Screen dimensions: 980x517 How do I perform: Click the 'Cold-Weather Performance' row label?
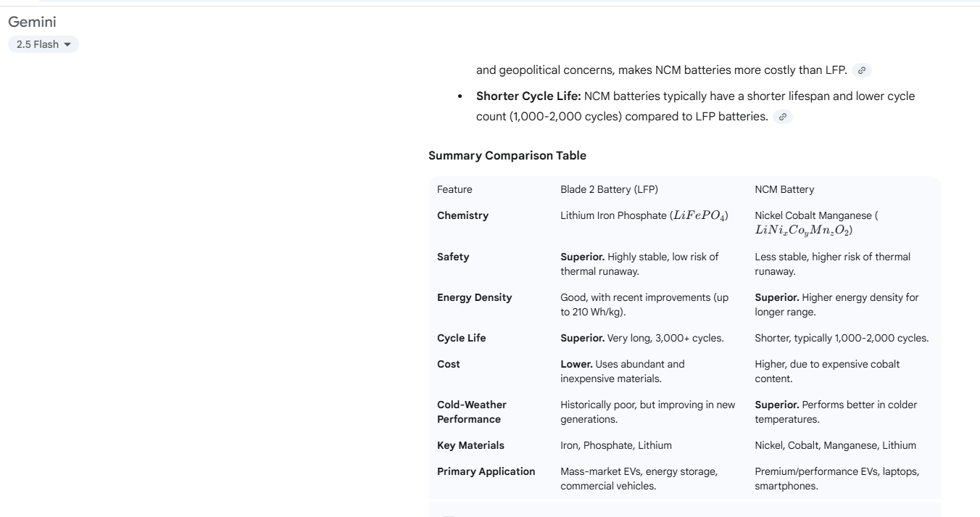point(472,412)
